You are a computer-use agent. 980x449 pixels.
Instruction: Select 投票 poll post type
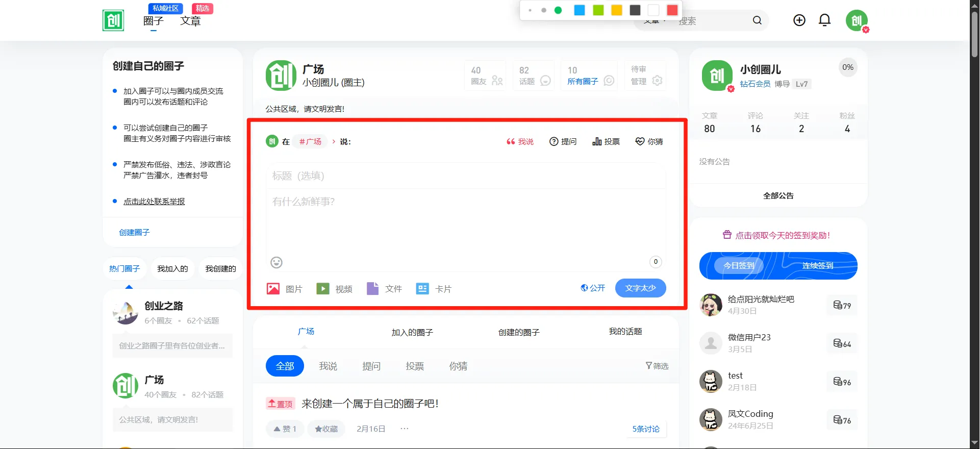606,142
